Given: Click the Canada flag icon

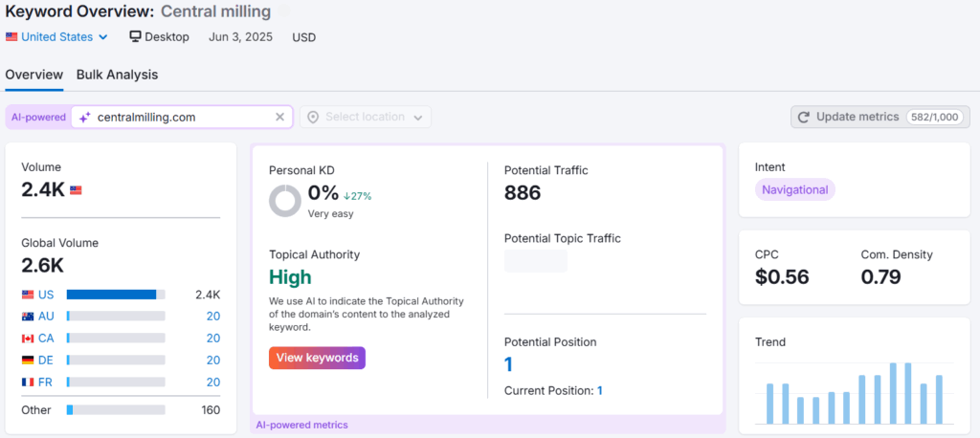Looking at the screenshot, I should pyautogui.click(x=28, y=338).
